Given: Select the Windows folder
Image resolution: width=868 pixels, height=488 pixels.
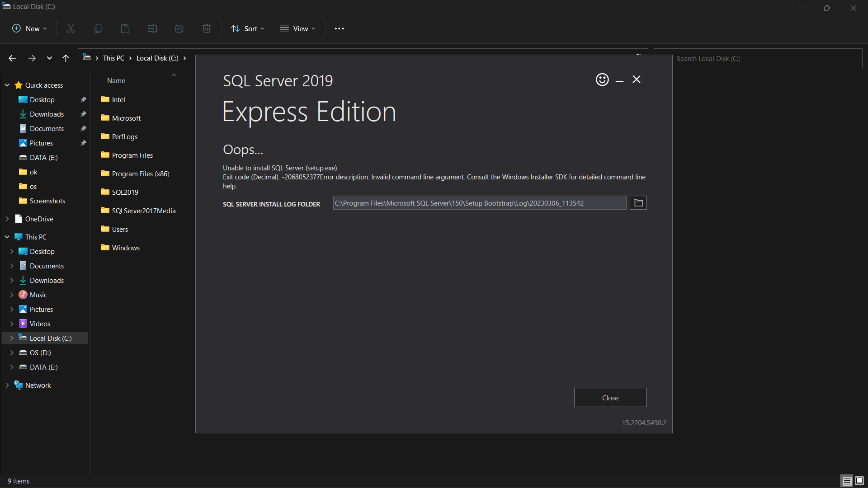Looking at the screenshot, I should [126, 248].
